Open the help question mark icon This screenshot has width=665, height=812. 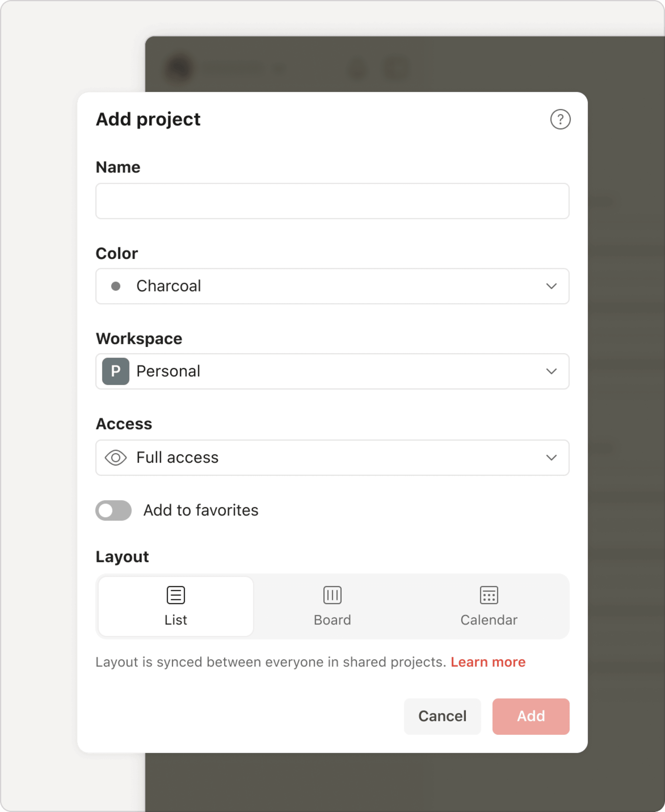point(560,119)
